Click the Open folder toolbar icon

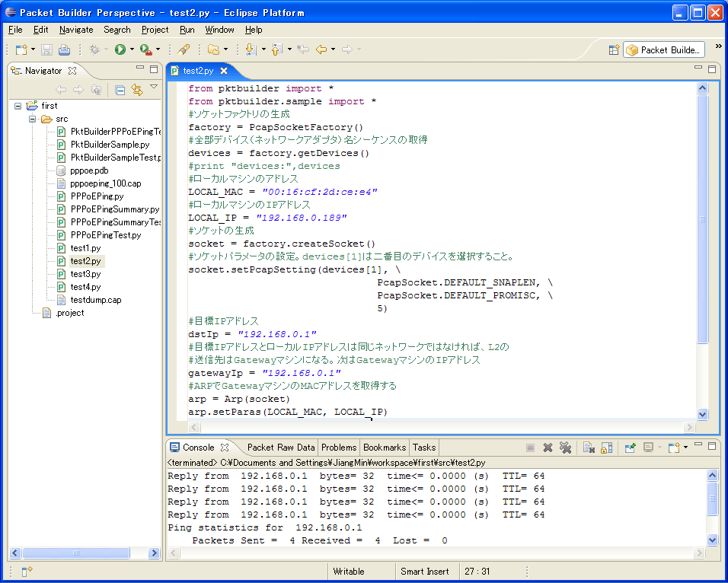213,49
